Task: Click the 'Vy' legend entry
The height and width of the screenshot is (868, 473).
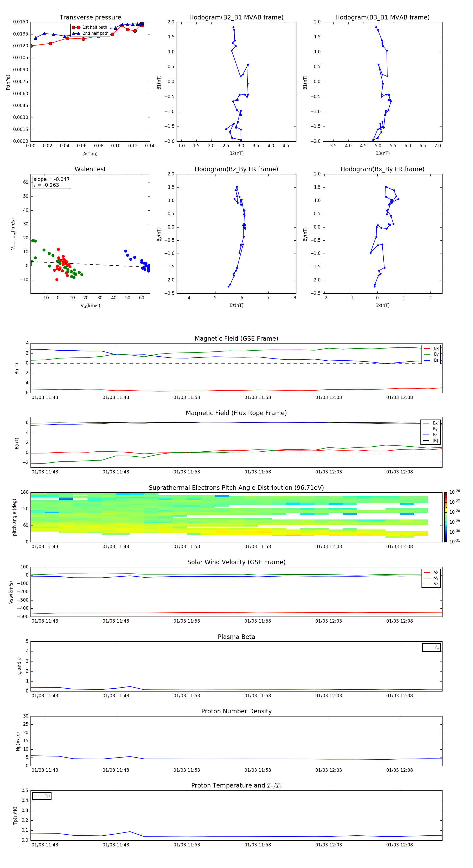Action: click(431, 578)
